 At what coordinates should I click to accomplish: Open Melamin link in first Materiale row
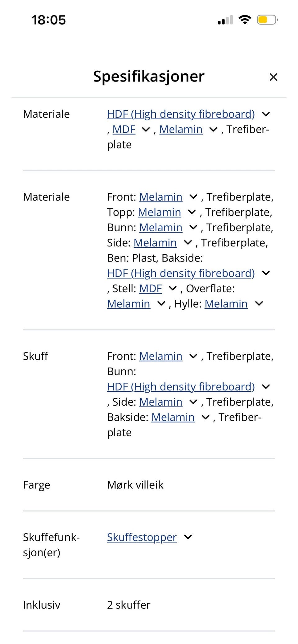[x=181, y=129]
